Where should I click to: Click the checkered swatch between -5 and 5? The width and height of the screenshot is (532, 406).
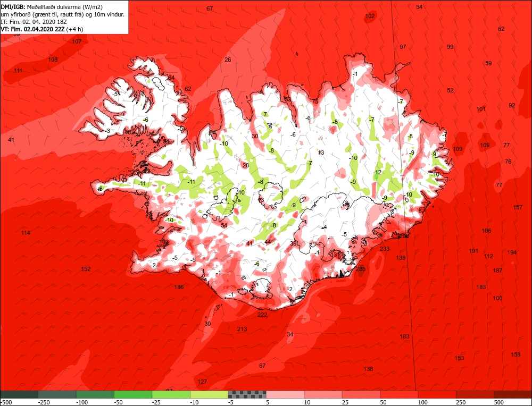point(247,394)
